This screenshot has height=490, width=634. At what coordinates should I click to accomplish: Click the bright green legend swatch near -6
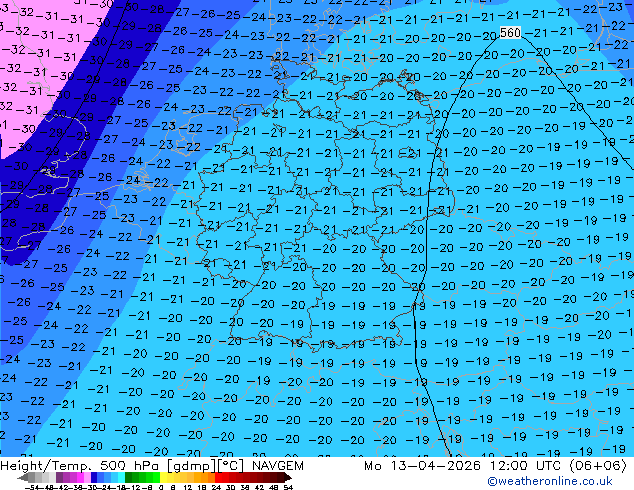156,477
